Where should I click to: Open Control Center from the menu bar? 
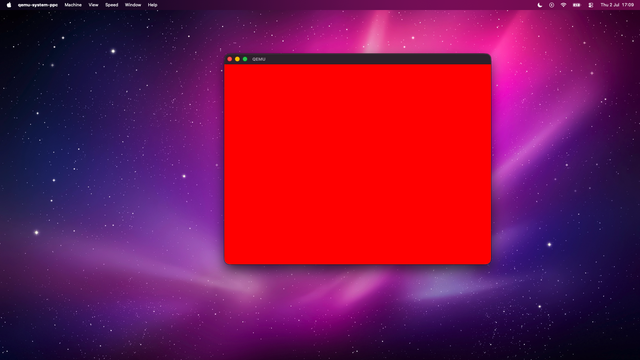[591, 5]
